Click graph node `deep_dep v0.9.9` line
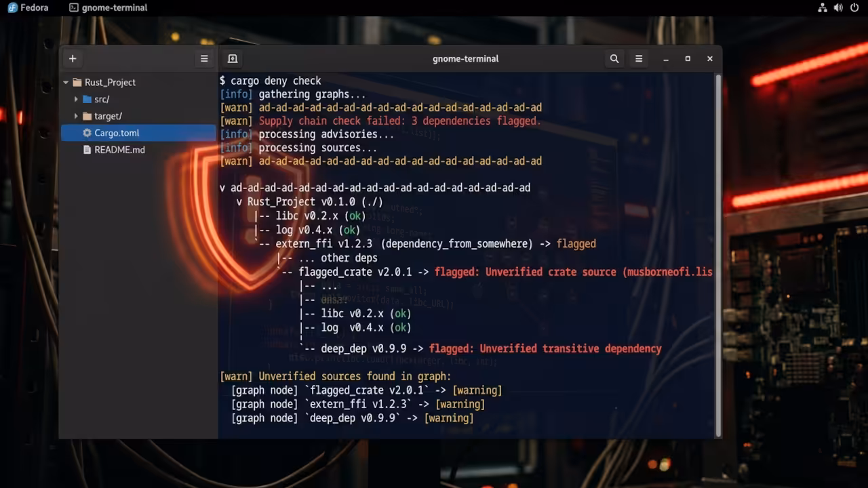This screenshot has height=488, width=868. click(x=352, y=418)
